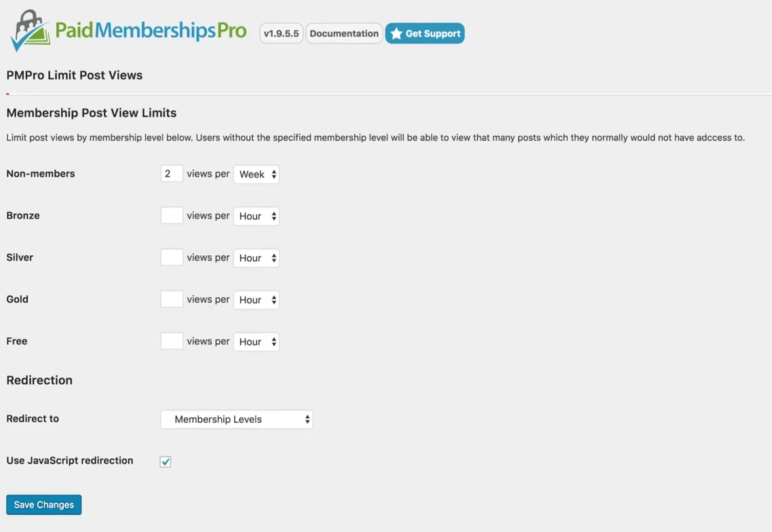Image resolution: width=772 pixels, height=532 pixels.
Task: Open the Redirect to Membership Levels dropdown
Action: pyautogui.click(x=237, y=419)
